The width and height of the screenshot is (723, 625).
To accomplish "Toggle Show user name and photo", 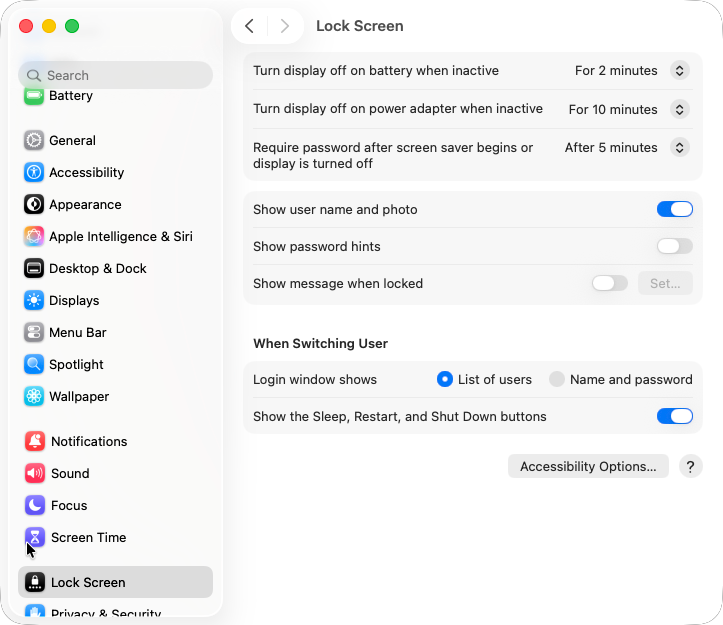I will 675,209.
